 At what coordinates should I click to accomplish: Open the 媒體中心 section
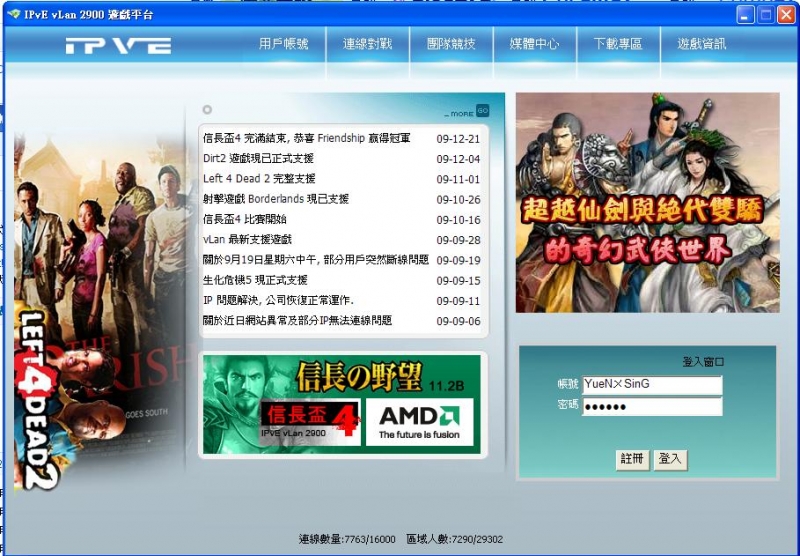(x=534, y=44)
